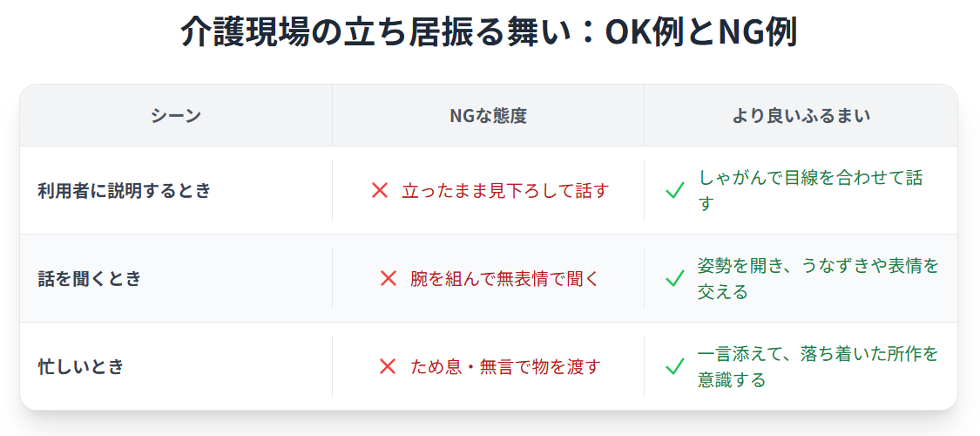980x436 pixels.
Task: Click green checkmark beside 一言添えて、落ち着いた所作を意識する
Action: (675, 366)
